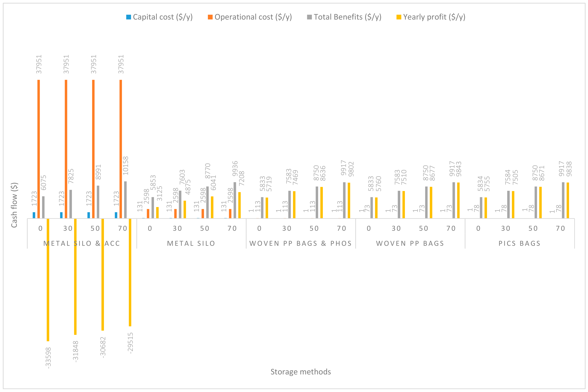Click the 9838 data label under PICS Bags
588x392 pixels.
click(569, 169)
